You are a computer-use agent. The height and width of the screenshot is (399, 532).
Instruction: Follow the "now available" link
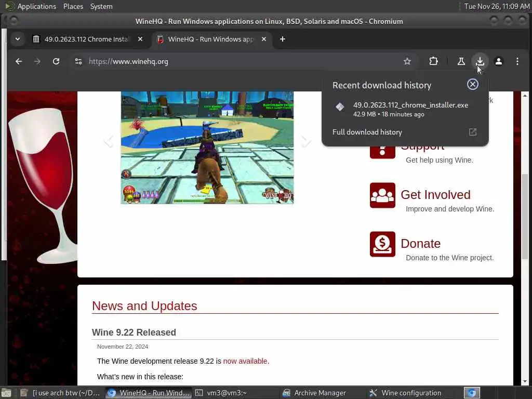pos(246,361)
